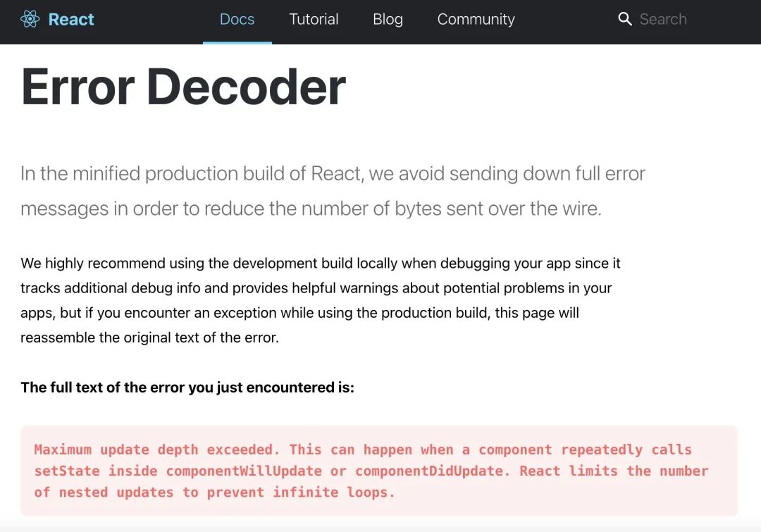Click the intro text 'In the minified production build'
Screen dimensions: 761x532
[333, 191]
